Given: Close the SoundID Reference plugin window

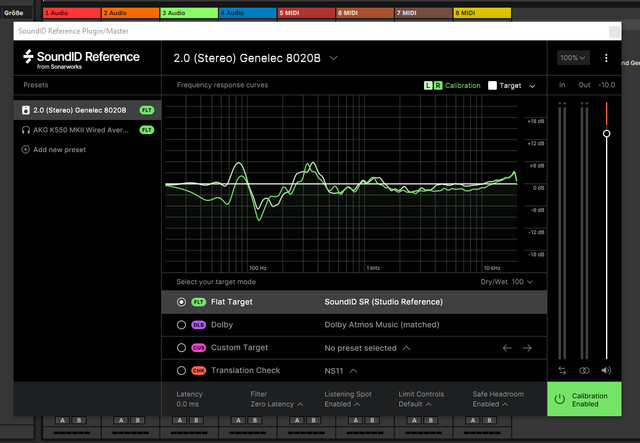Looking at the screenshot, I should click(614, 31).
